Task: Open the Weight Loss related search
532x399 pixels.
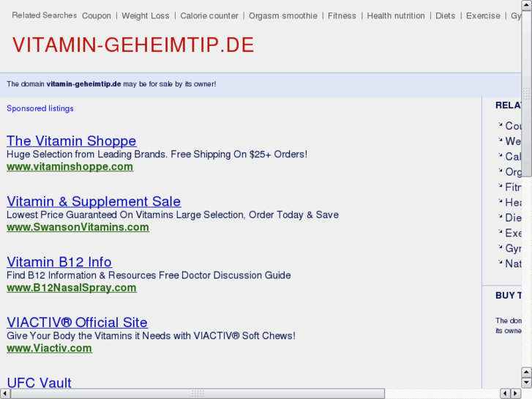Action: click(x=145, y=16)
